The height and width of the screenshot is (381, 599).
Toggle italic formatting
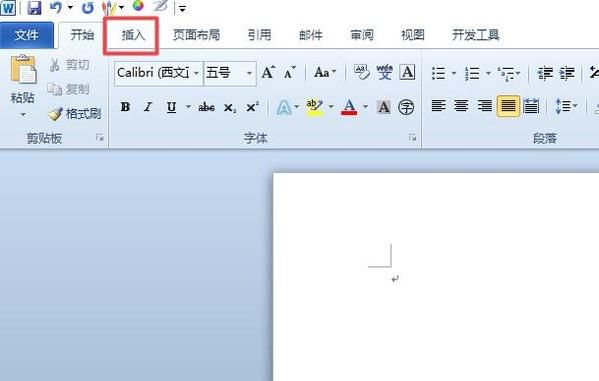pos(148,107)
